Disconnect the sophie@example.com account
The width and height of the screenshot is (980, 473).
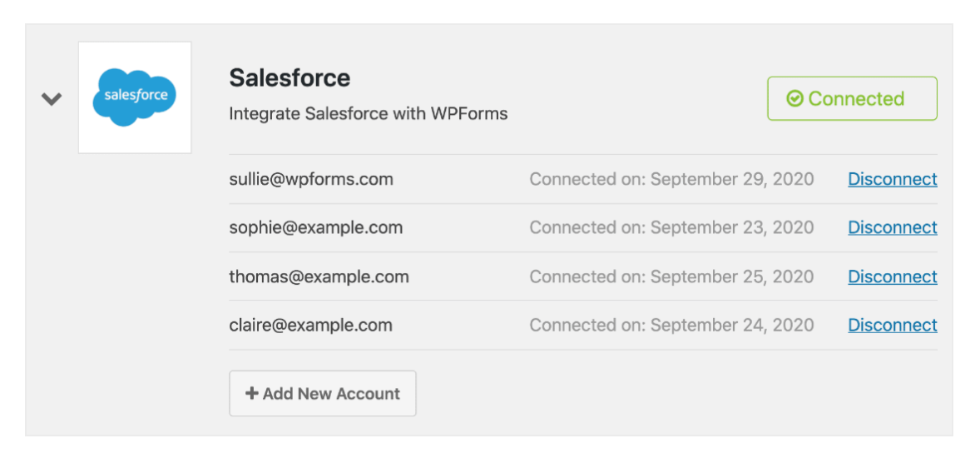click(892, 227)
